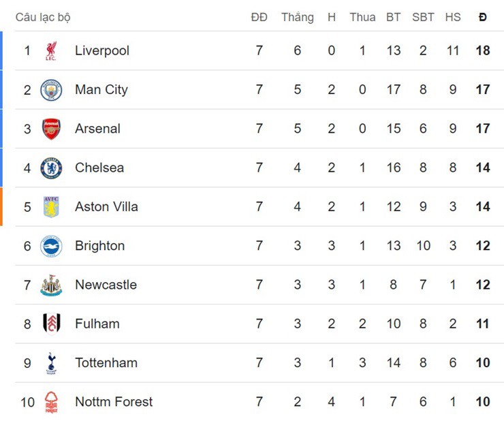Click the Brighton seagull crest icon
This screenshot has height=421, width=504.
[x=51, y=246]
